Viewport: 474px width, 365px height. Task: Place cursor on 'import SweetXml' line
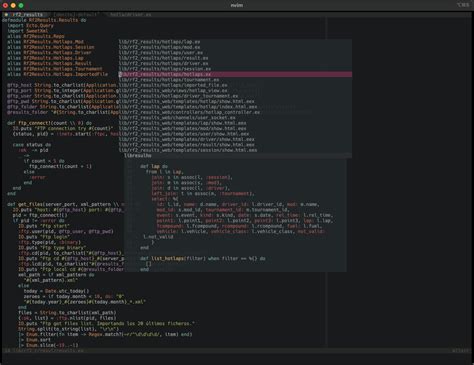pos(28,31)
